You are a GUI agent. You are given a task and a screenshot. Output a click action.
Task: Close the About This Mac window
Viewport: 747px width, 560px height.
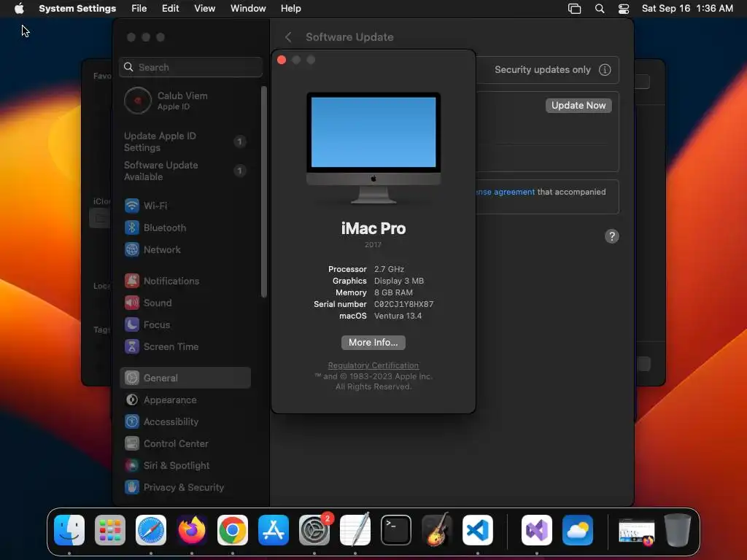pos(282,60)
